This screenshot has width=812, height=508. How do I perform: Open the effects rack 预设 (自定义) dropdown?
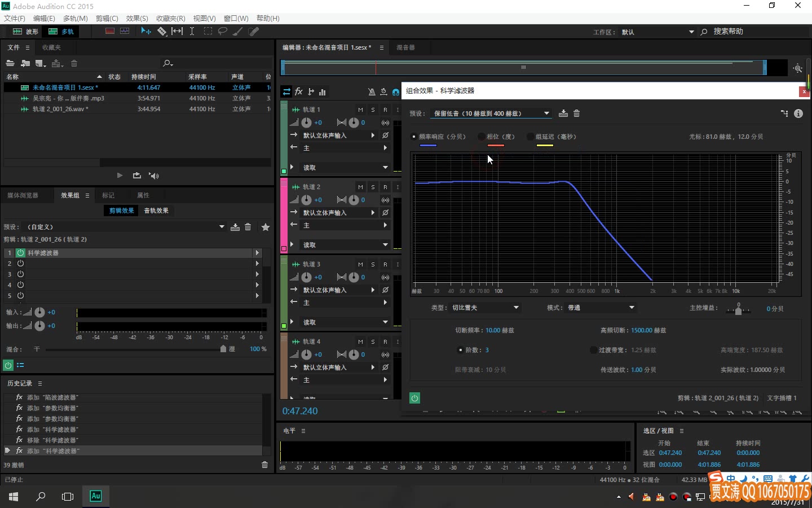click(125, 227)
